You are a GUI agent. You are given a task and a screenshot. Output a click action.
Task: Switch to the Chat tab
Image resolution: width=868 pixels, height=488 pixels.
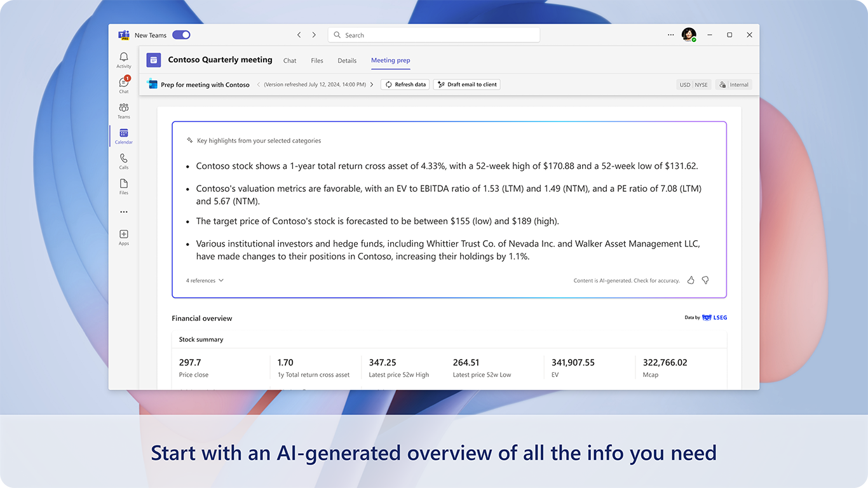(290, 60)
